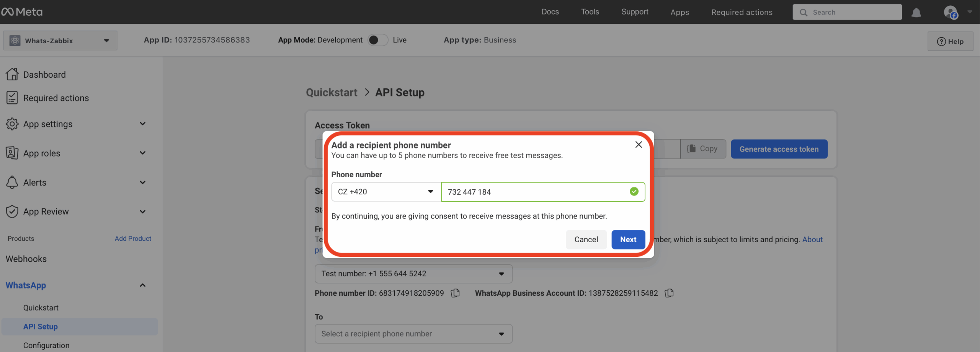Open Required actions in top navigation

[x=742, y=12]
